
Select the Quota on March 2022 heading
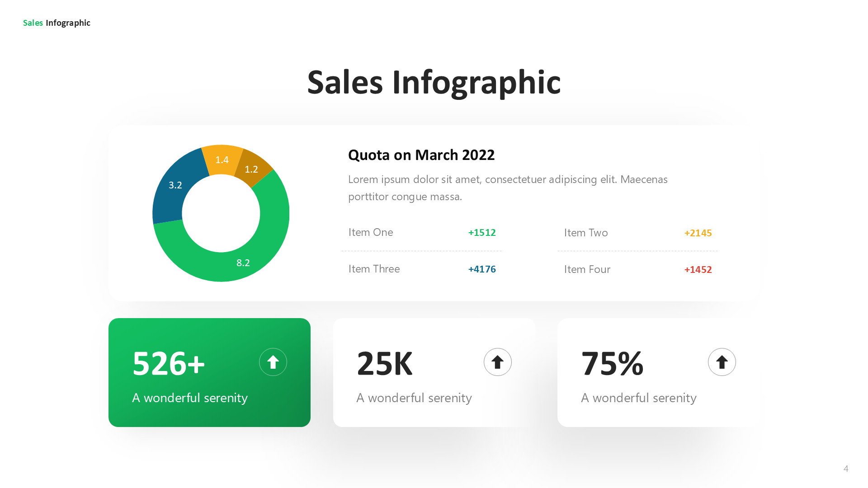421,155
